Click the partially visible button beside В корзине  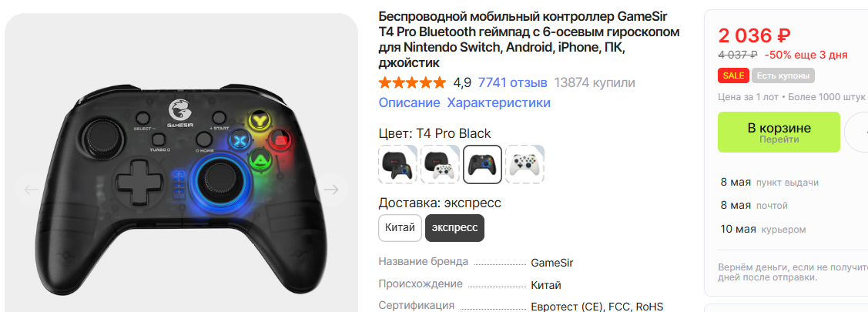[x=856, y=132]
